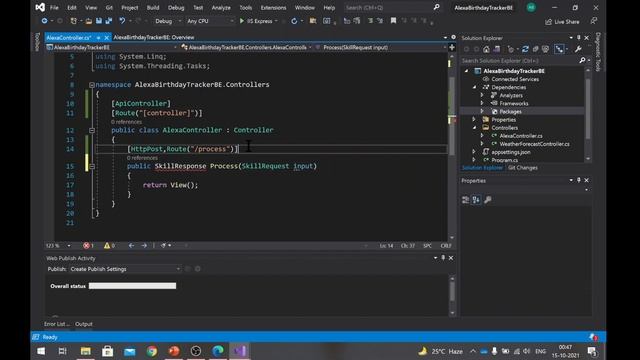Click the Home icon in Solution Explorer
Image resolution: width=640 pixels, height=360 pixels.
[486, 49]
